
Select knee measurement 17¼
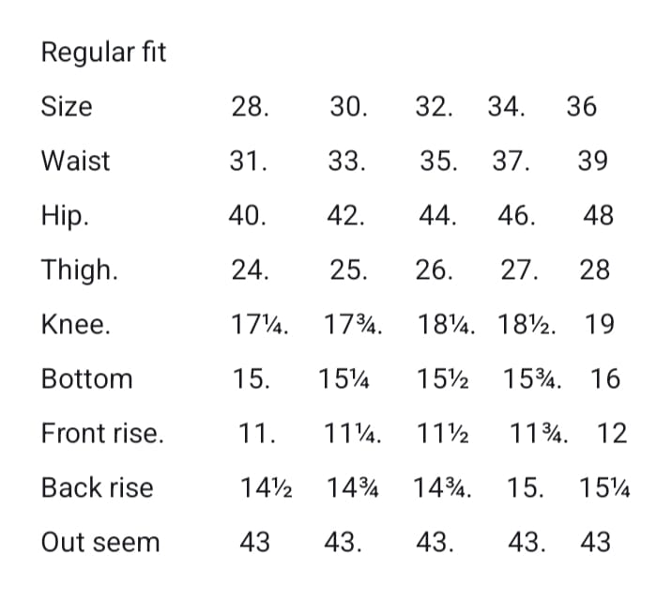click(x=258, y=325)
